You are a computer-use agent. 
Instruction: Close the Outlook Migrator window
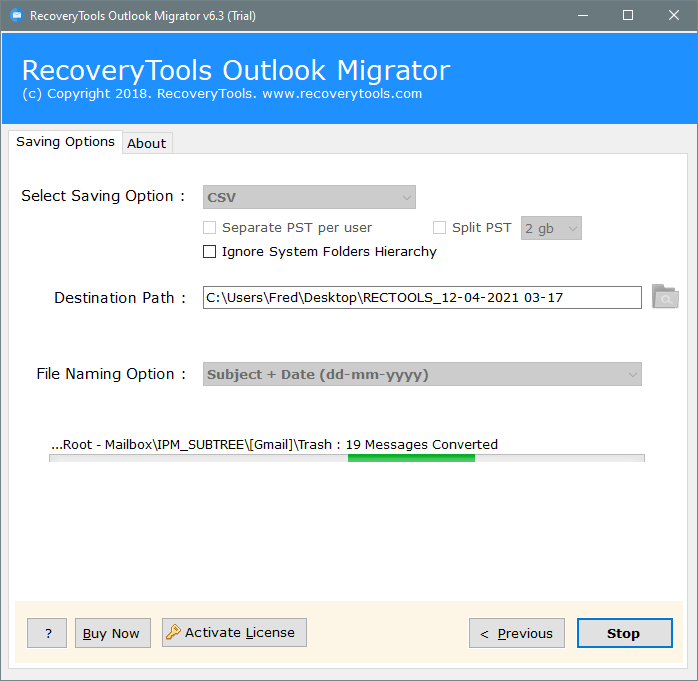(x=674, y=16)
